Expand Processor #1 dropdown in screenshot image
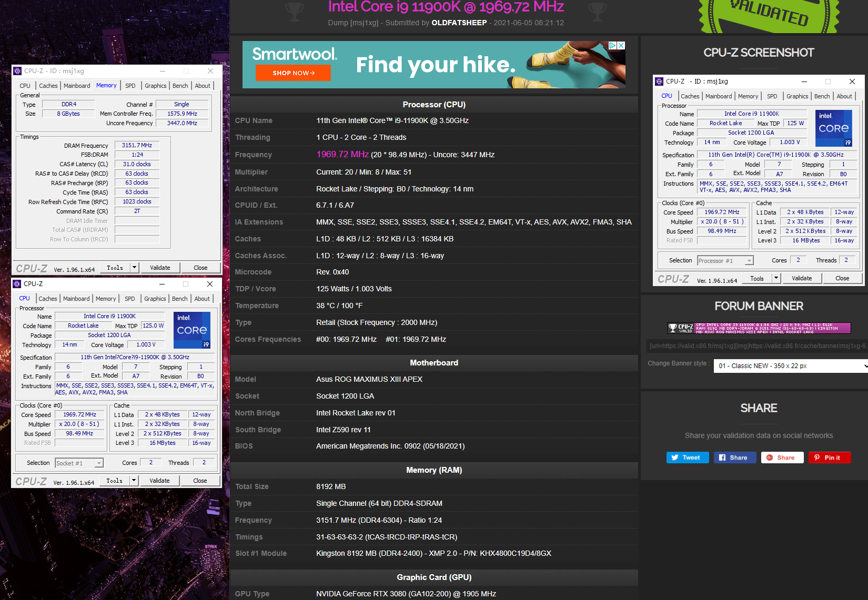Image resolution: width=868 pixels, height=600 pixels. click(749, 261)
